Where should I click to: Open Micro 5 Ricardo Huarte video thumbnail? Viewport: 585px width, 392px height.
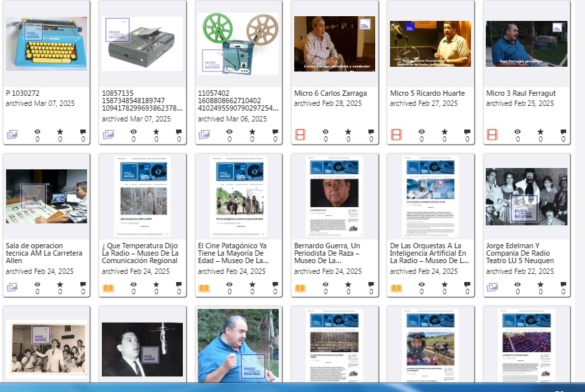(430, 44)
